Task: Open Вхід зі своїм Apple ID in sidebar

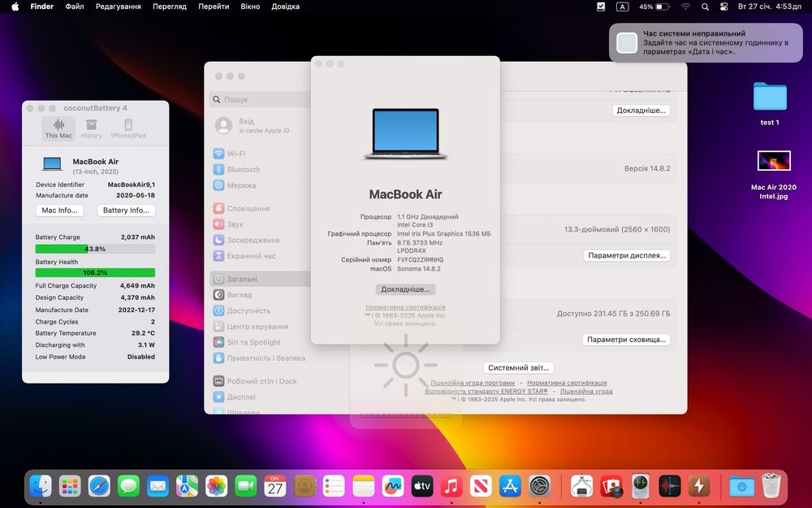Action: [261, 125]
